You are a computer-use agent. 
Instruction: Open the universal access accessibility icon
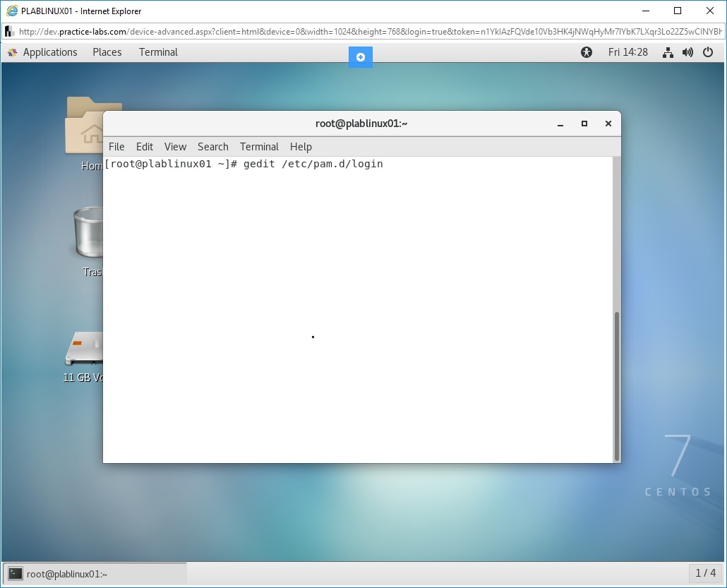point(586,52)
